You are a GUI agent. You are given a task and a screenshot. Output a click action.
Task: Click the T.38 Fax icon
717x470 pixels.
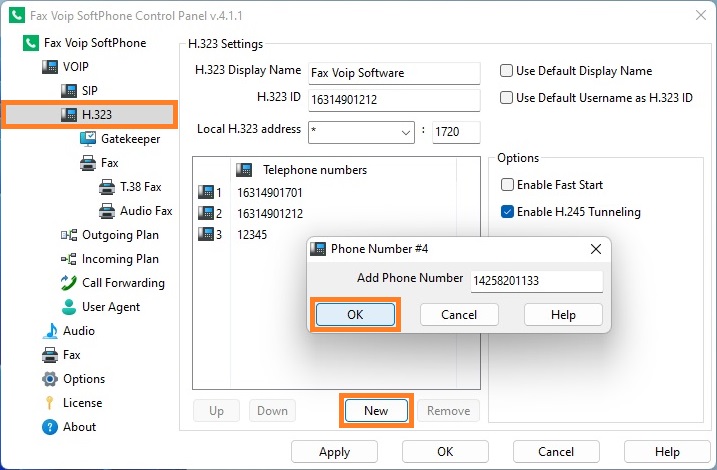[x=107, y=187]
